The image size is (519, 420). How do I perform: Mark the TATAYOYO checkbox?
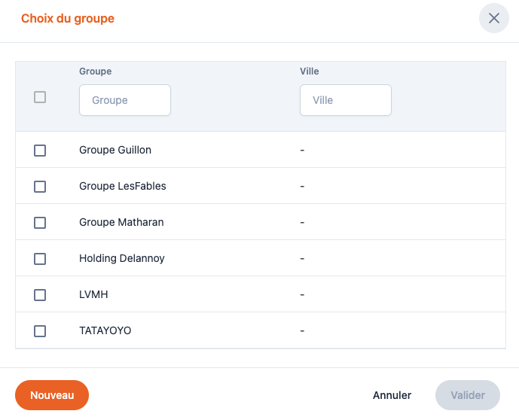(40, 331)
